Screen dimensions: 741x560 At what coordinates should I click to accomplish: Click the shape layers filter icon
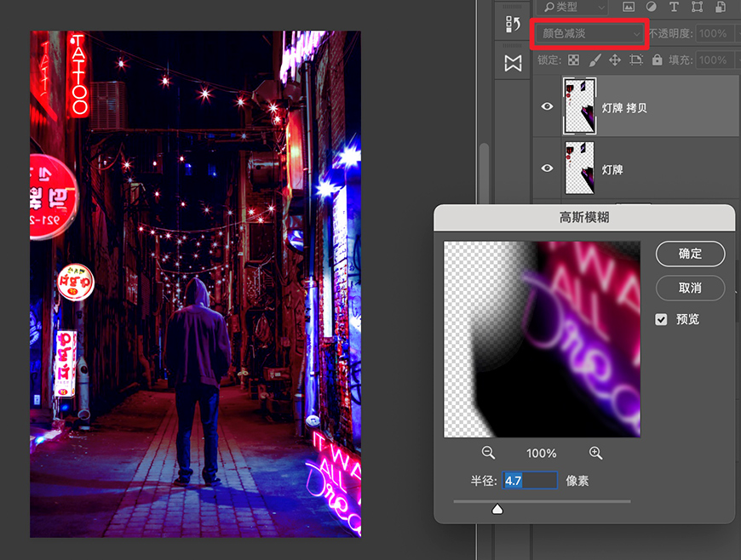point(696,7)
